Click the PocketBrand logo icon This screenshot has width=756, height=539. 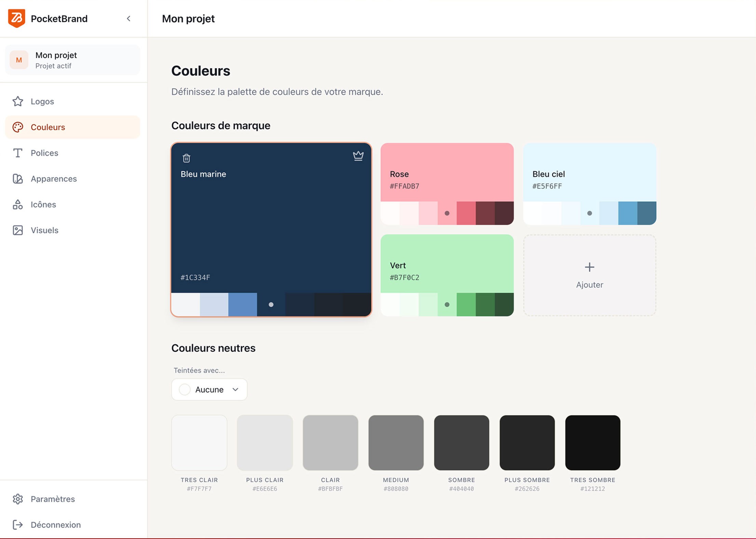tap(16, 18)
